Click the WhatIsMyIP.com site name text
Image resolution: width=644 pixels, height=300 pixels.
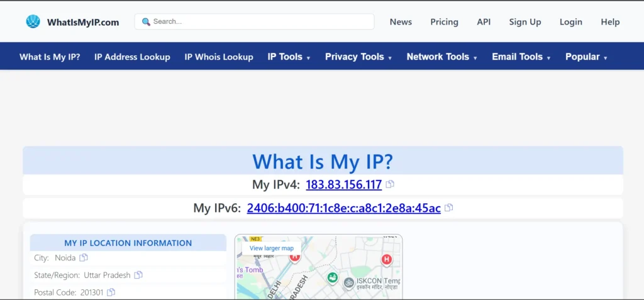point(83,22)
